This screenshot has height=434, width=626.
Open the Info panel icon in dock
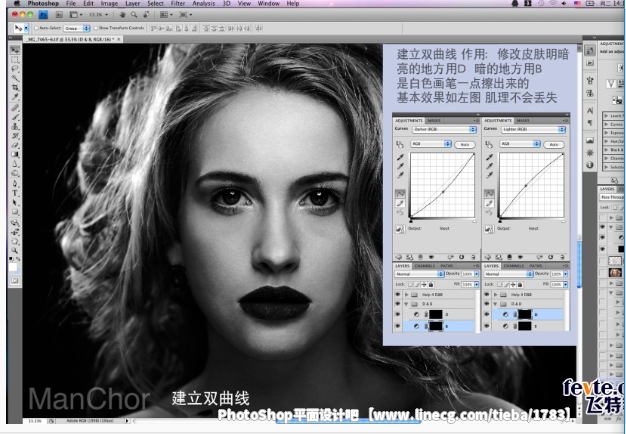pyautogui.click(x=590, y=165)
